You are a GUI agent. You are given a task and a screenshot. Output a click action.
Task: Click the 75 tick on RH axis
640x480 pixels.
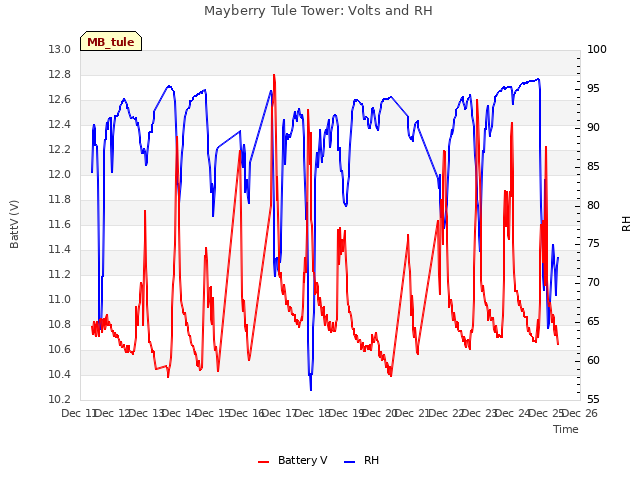point(593,244)
